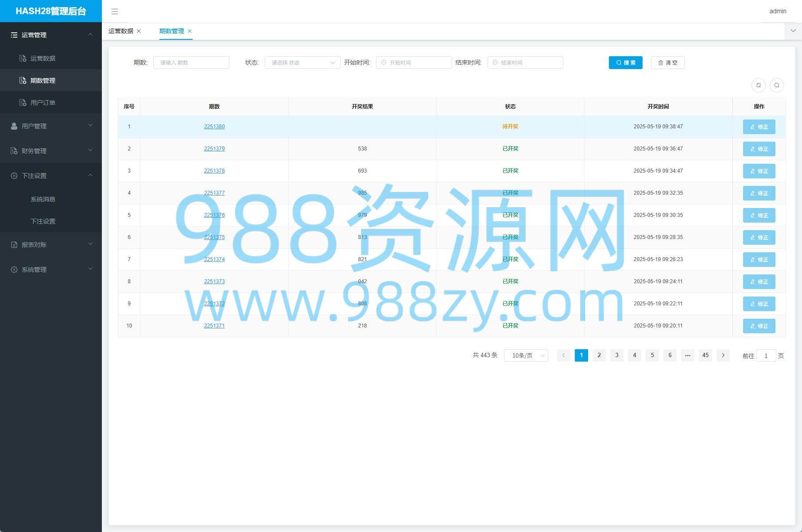Click the circular refresh icon above table

tap(759, 85)
